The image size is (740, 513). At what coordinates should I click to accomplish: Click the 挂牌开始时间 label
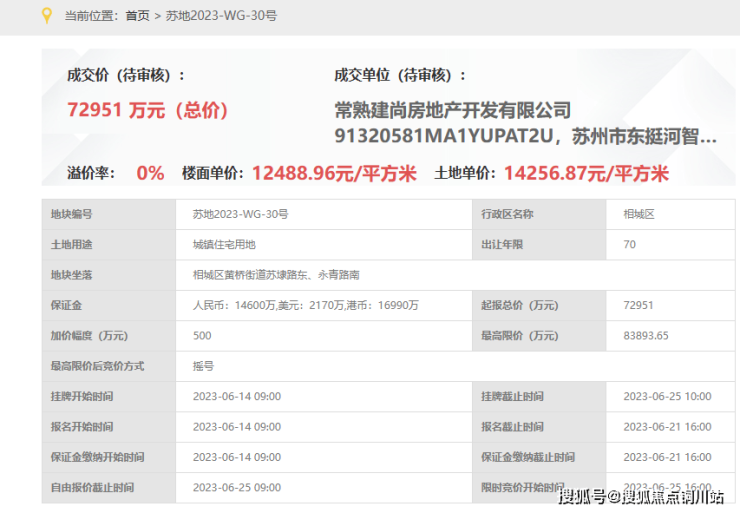[x=82, y=396]
